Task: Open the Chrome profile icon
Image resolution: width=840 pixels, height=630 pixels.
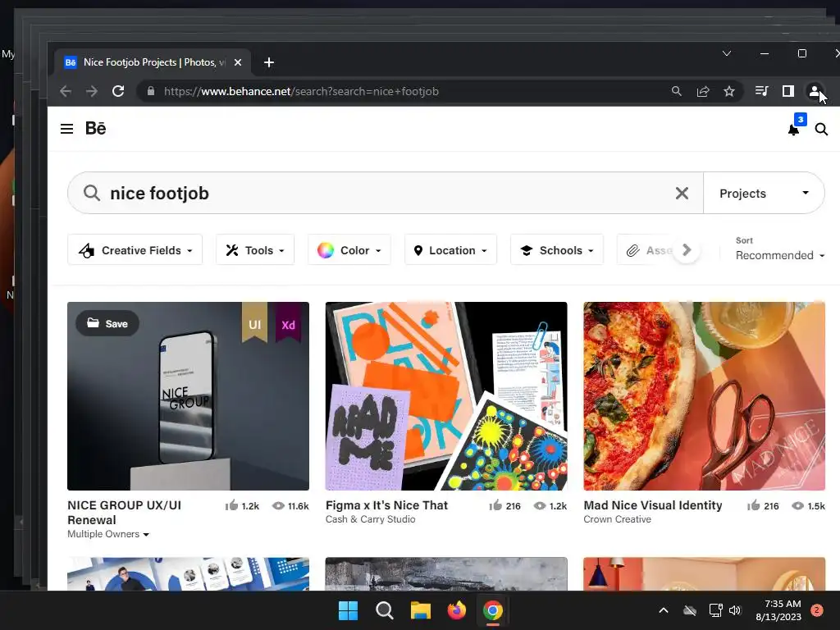Action: (815, 91)
